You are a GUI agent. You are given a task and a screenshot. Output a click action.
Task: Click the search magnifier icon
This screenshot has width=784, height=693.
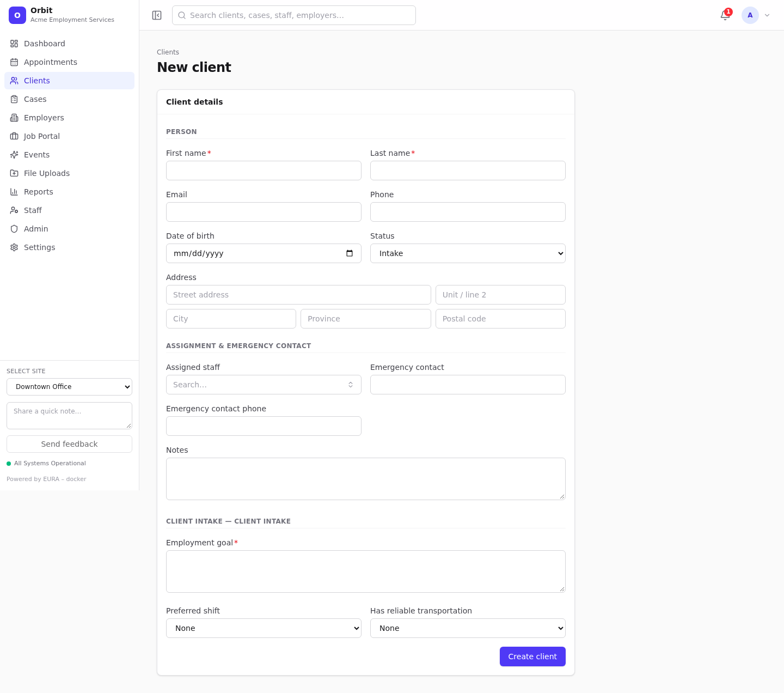tap(182, 15)
